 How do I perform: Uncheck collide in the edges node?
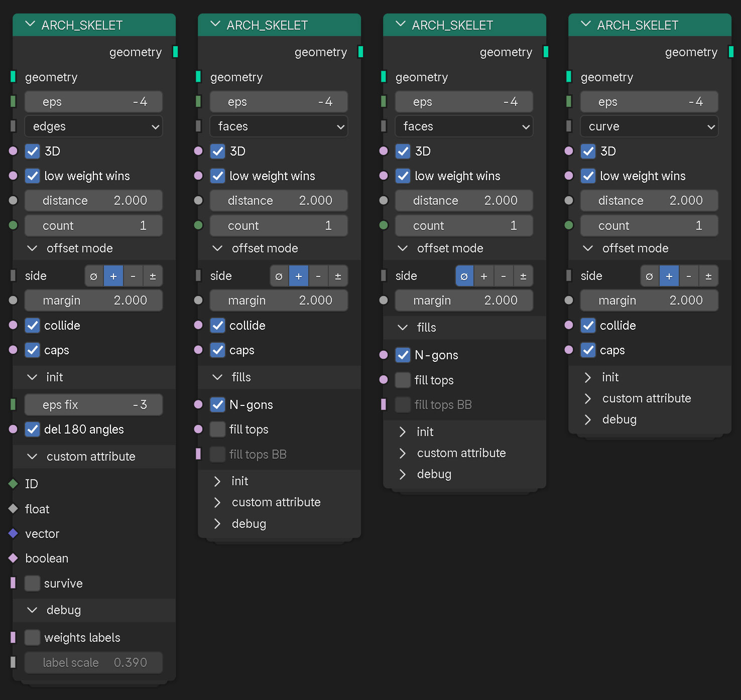(33, 325)
